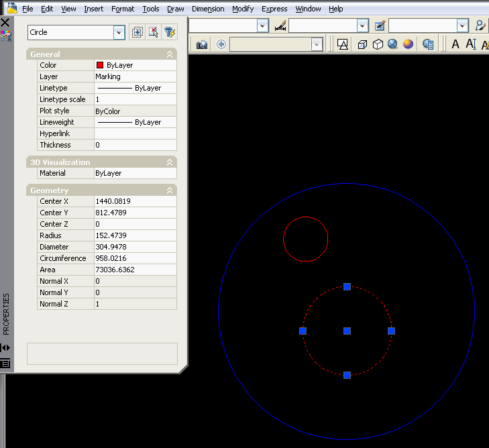
Task: Click the Thickness value field
Action: 135,145
